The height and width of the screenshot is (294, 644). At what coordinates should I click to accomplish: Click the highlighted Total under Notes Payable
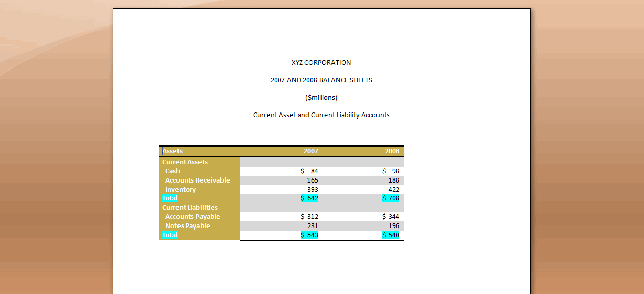tap(170, 235)
